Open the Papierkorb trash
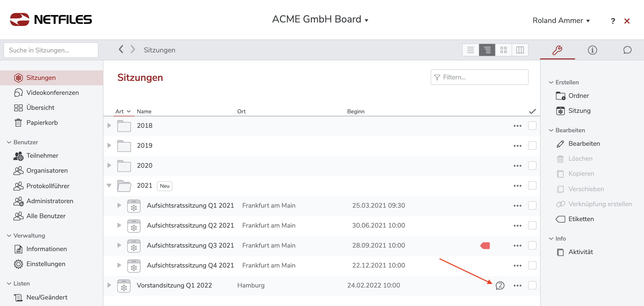 42,123
